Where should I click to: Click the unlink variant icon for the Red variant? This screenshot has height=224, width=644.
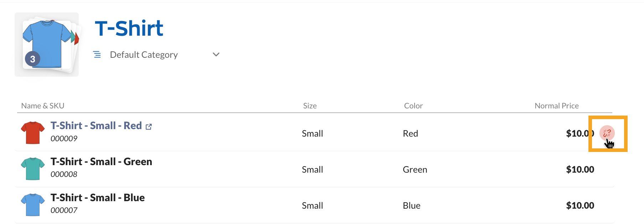(x=608, y=133)
